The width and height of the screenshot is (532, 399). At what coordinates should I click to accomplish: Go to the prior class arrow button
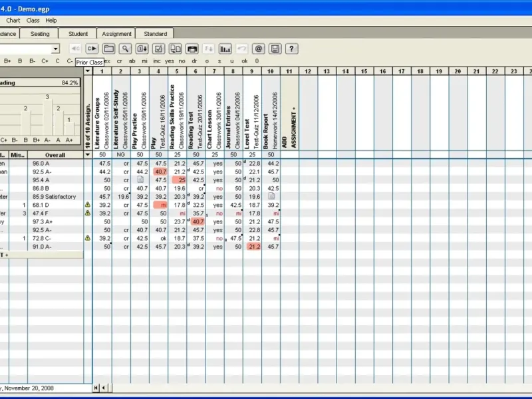pyautogui.click(x=75, y=49)
